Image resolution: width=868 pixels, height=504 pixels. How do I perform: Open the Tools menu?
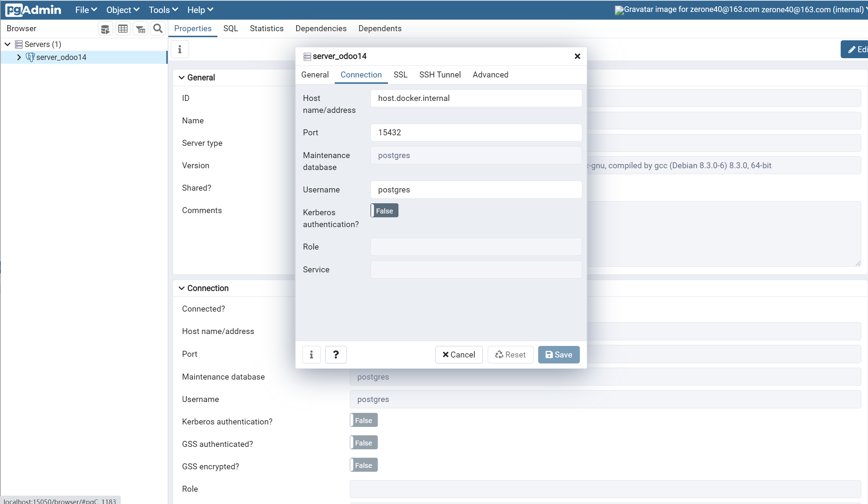(x=163, y=10)
